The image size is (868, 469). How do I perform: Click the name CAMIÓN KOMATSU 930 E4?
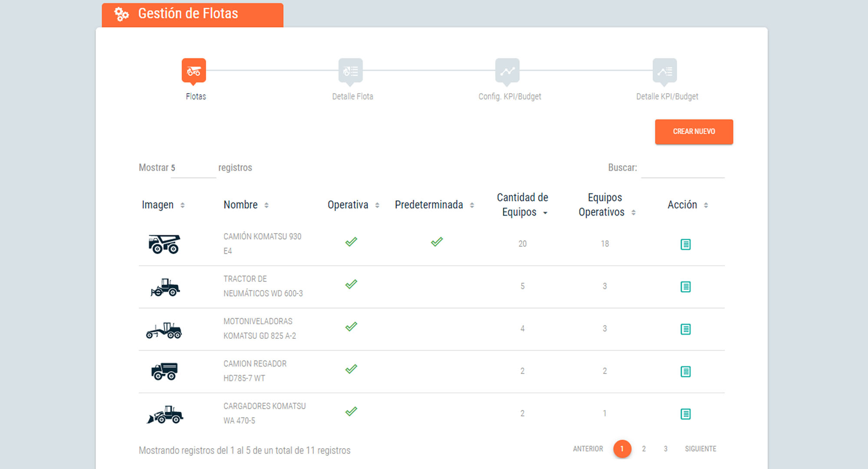[x=262, y=244]
